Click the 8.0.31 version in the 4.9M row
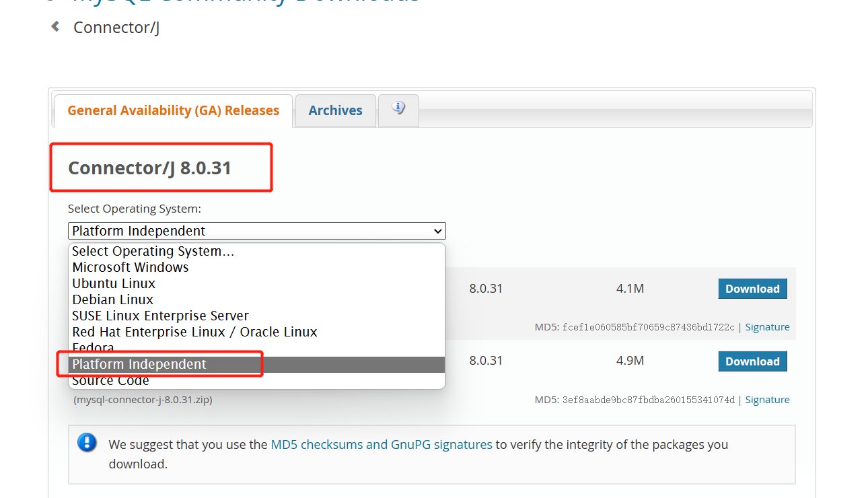 point(486,361)
